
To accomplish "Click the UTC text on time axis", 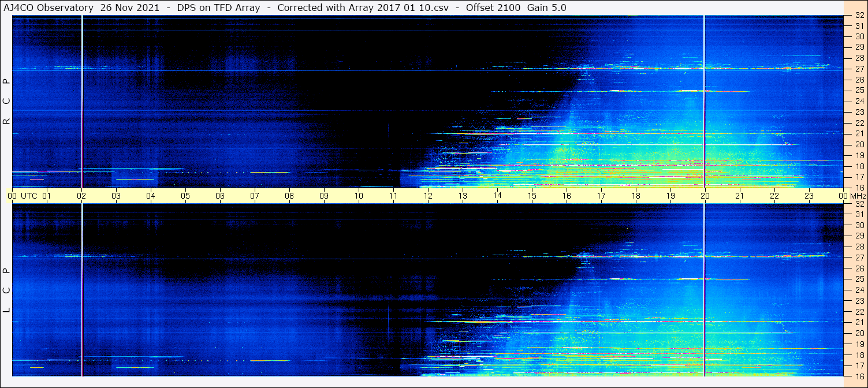I will 29,196.
